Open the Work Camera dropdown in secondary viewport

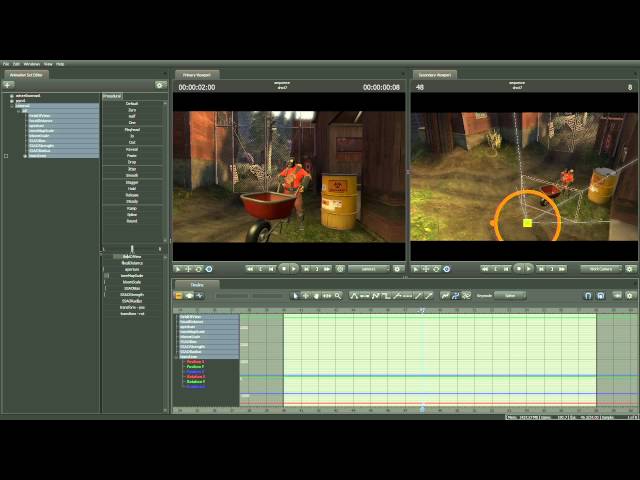click(601, 269)
